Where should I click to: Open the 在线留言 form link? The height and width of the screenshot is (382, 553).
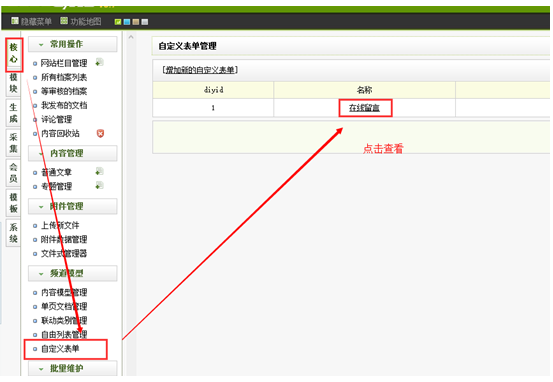click(364, 108)
